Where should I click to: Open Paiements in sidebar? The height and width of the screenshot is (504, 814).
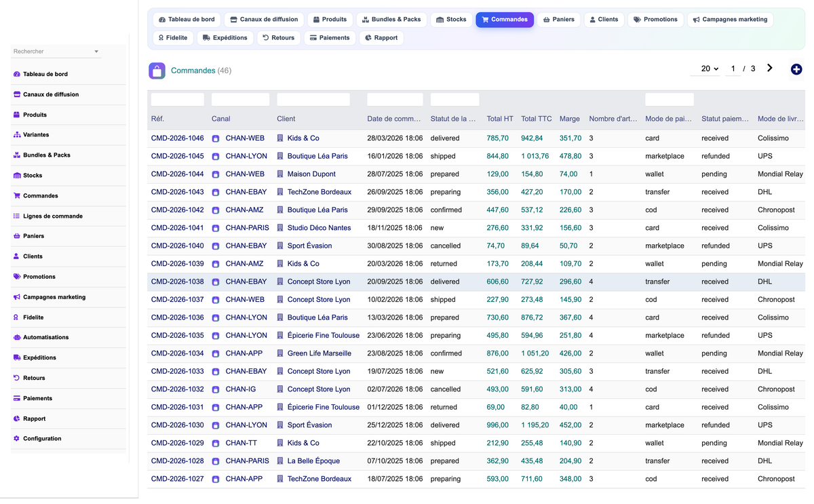tap(37, 398)
